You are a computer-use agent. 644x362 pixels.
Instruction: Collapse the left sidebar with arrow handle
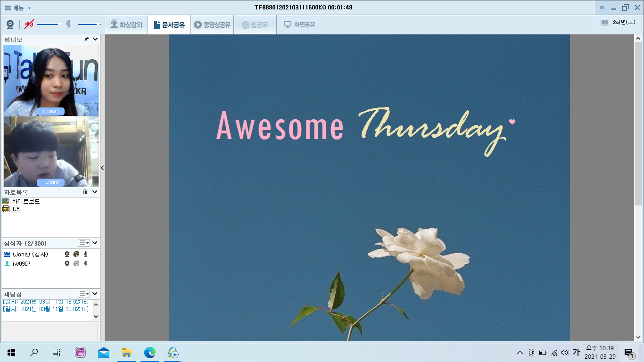click(102, 168)
